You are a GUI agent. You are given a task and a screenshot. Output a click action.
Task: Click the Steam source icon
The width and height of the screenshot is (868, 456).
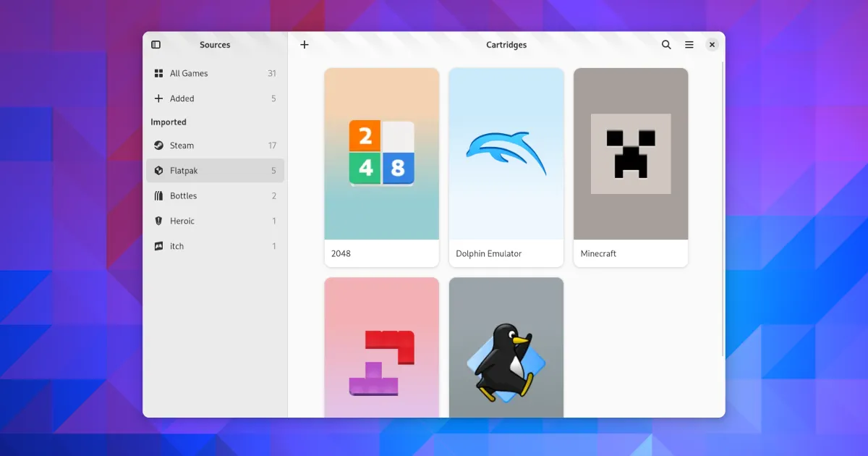[x=158, y=145]
